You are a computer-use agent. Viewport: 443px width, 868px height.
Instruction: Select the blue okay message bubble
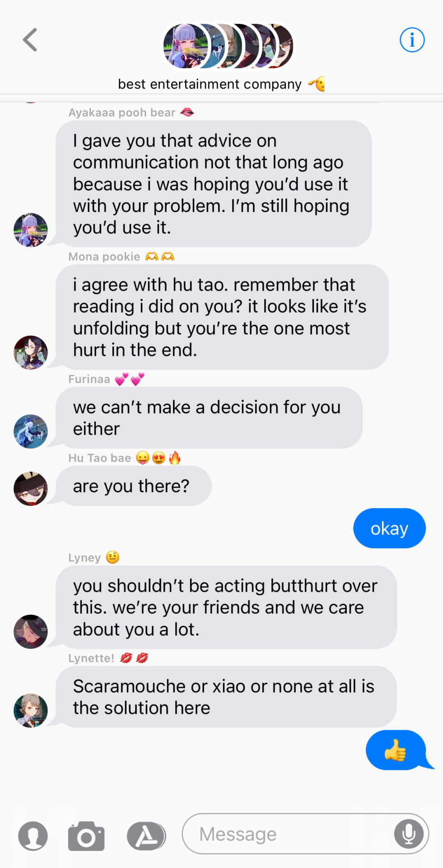coord(389,528)
